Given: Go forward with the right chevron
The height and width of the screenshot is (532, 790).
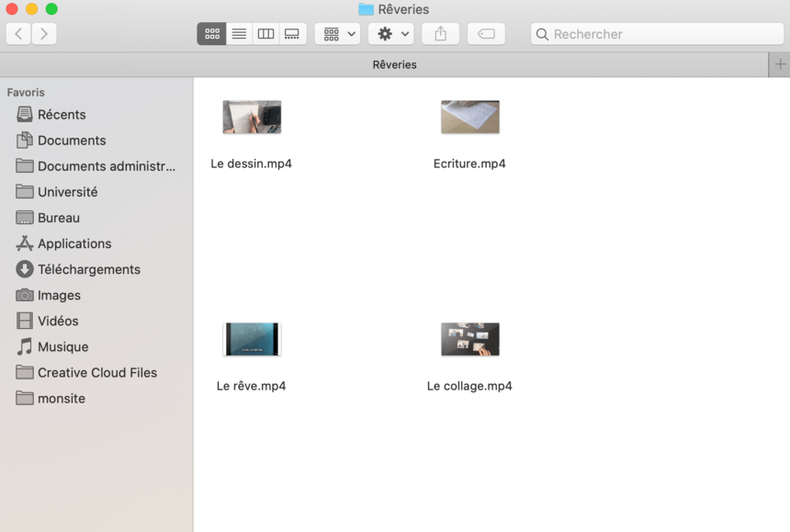Looking at the screenshot, I should pyautogui.click(x=43, y=34).
